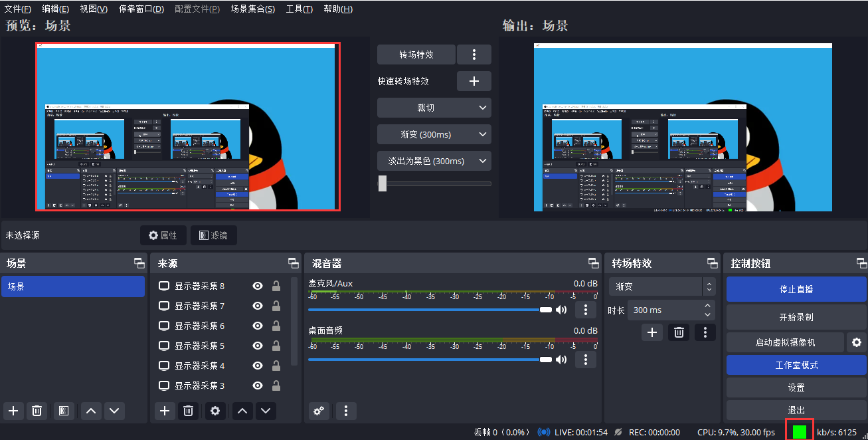The image size is (868, 440).
Task: Select 场景 in scenes list
Action: [x=73, y=286]
